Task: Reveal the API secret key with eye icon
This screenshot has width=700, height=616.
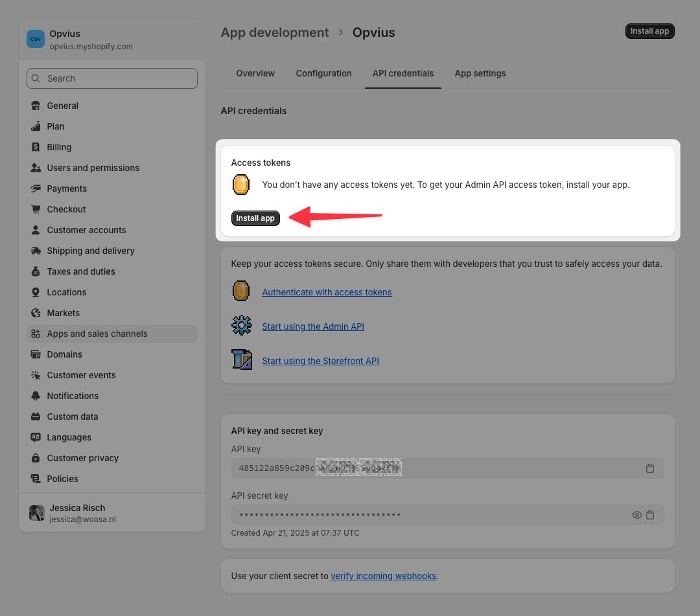Action: click(x=637, y=515)
